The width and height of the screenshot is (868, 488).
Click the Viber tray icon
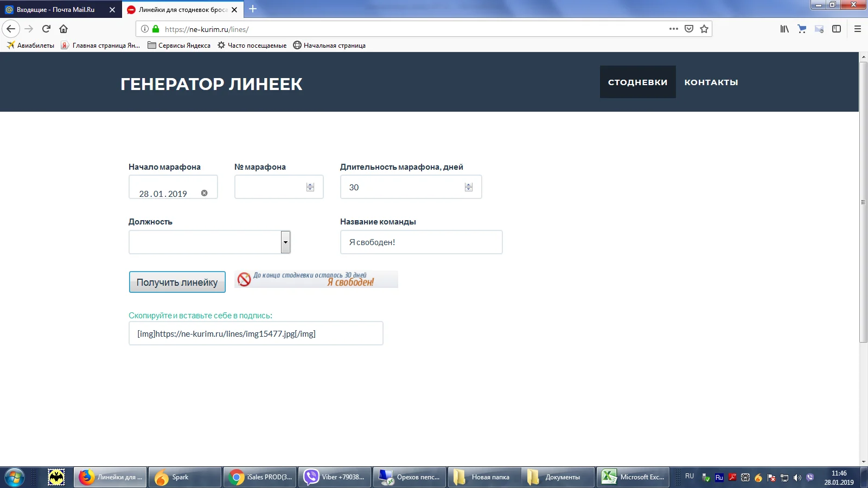point(810,478)
